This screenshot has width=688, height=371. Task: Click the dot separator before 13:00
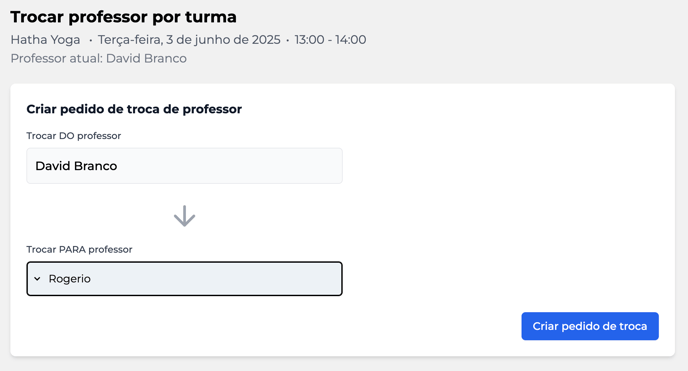(x=287, y=40)
